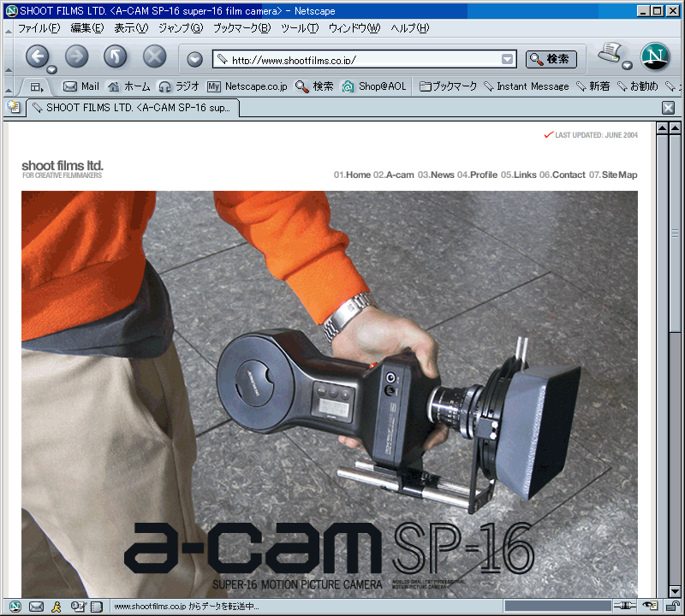685x616 pixels.
Task: Click the 検索 search button
Action: click(551, 59)
